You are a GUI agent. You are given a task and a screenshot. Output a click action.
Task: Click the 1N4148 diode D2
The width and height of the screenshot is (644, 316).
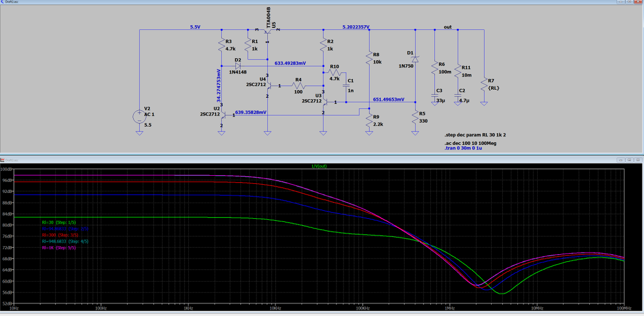237,65
